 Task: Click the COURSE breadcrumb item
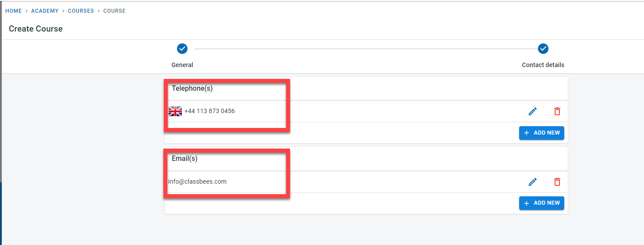(114, 11)
